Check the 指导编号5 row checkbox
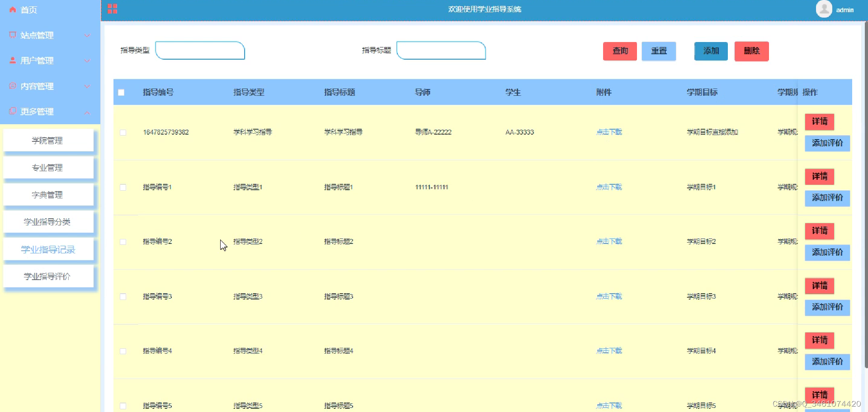The height and width of the screenshot is (412, 868). (123, 406)
